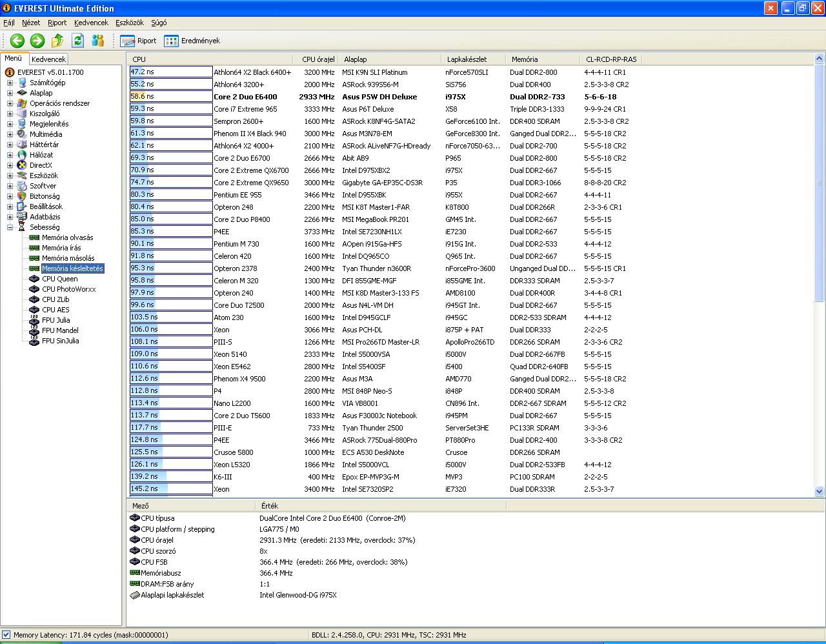
Task: Select the Megjelenítés display icon
Action: click(x=22, y=124)
